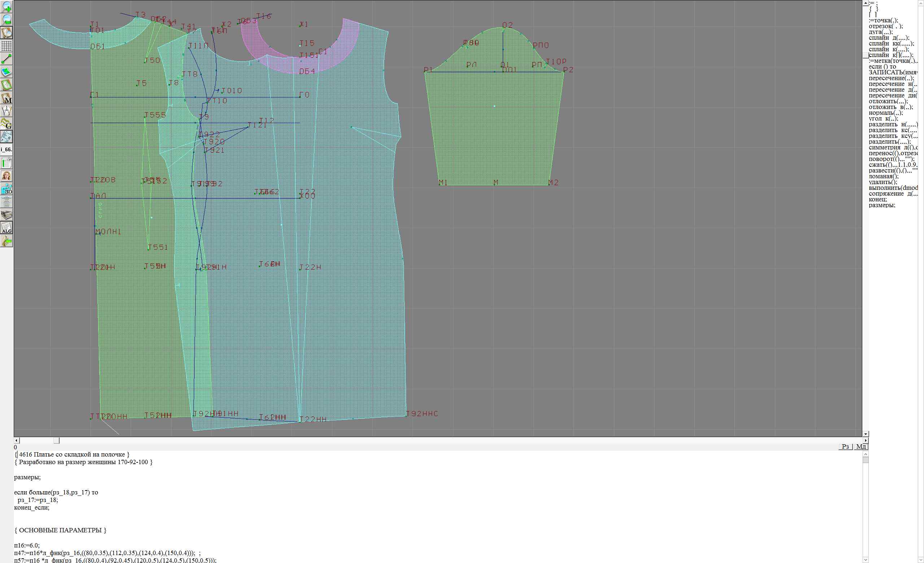This screenshot has height=563, width=924.
Task: Click the zoom out magnifier icon
Action: (x=7, y=19)
